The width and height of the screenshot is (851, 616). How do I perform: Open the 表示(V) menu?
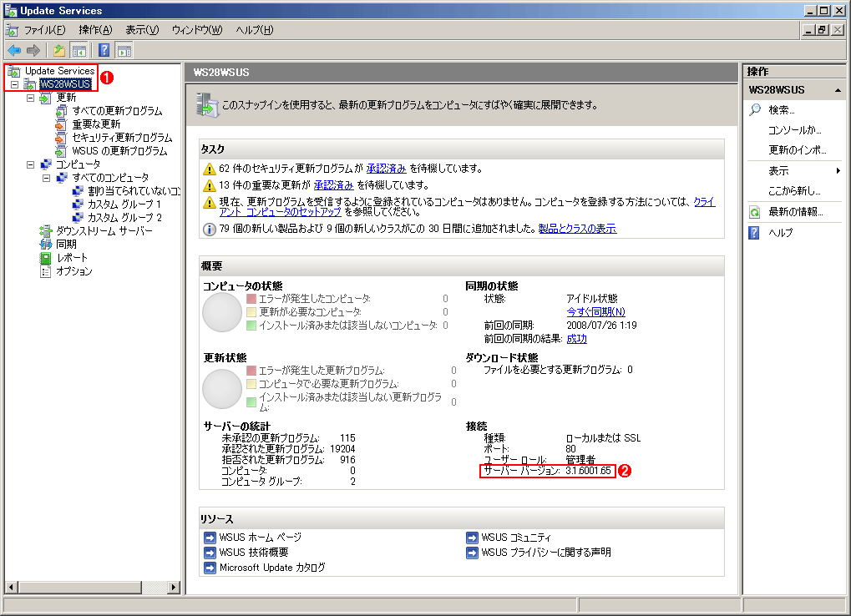(x=142, y=30)
